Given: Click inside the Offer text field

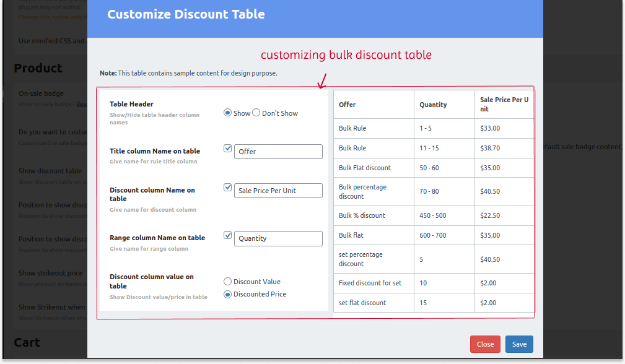Looking at the screenshot, I should (278, 152).
